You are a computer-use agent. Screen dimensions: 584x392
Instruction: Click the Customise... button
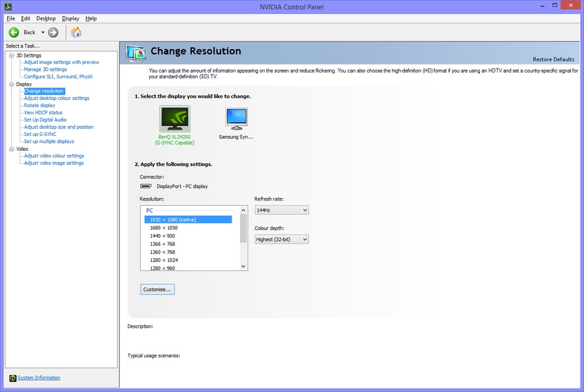pos(157,289)
